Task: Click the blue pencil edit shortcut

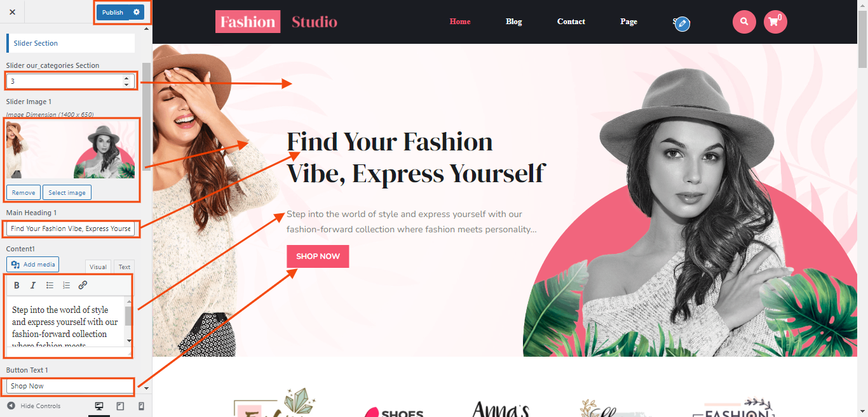Action: 682,24
